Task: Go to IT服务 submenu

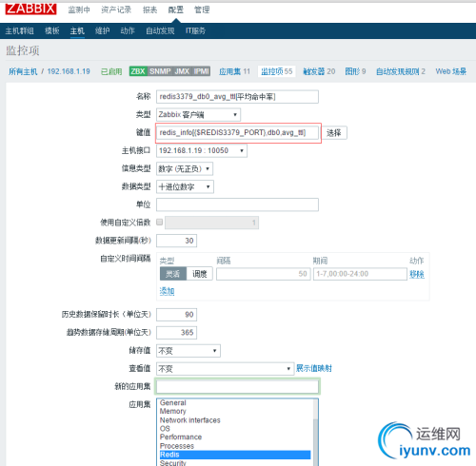Action: click(x=195, y=30)
